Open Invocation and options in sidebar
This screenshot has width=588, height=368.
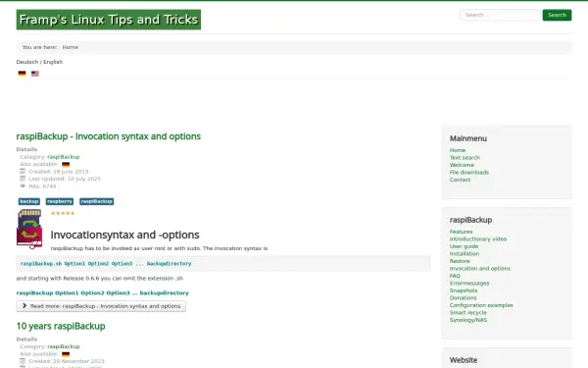pyautogui.click(x=480, y=269)
